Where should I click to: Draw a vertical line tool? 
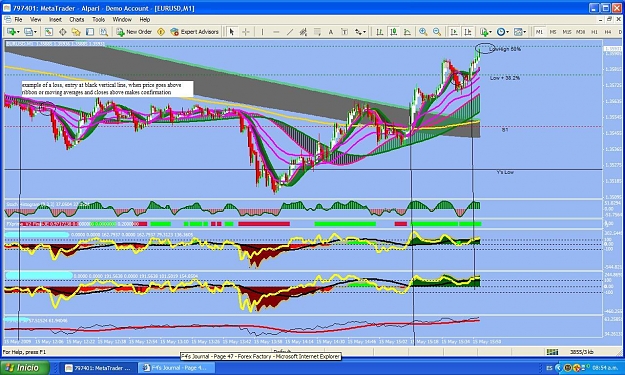point(262,32)
